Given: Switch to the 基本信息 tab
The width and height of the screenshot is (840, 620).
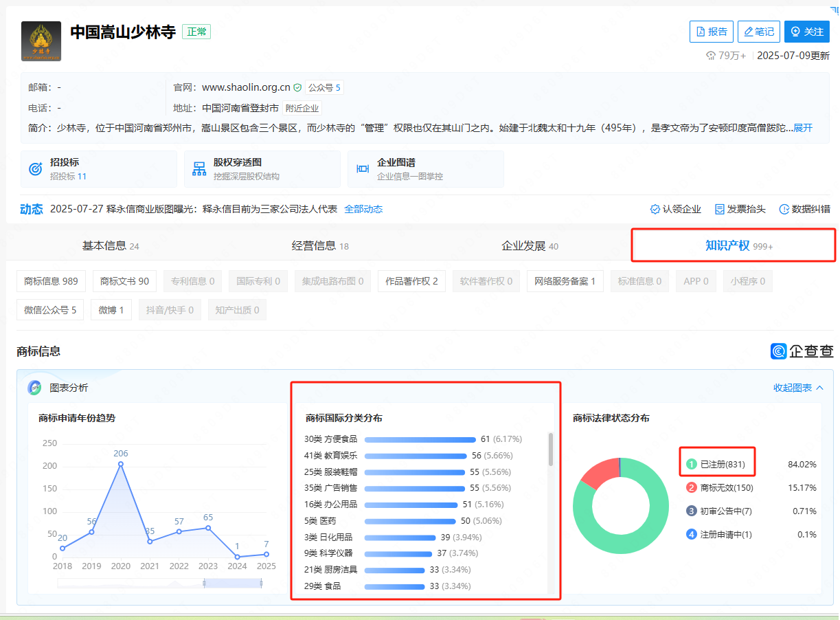Looking at the screenshot, I should click(111, 245).
